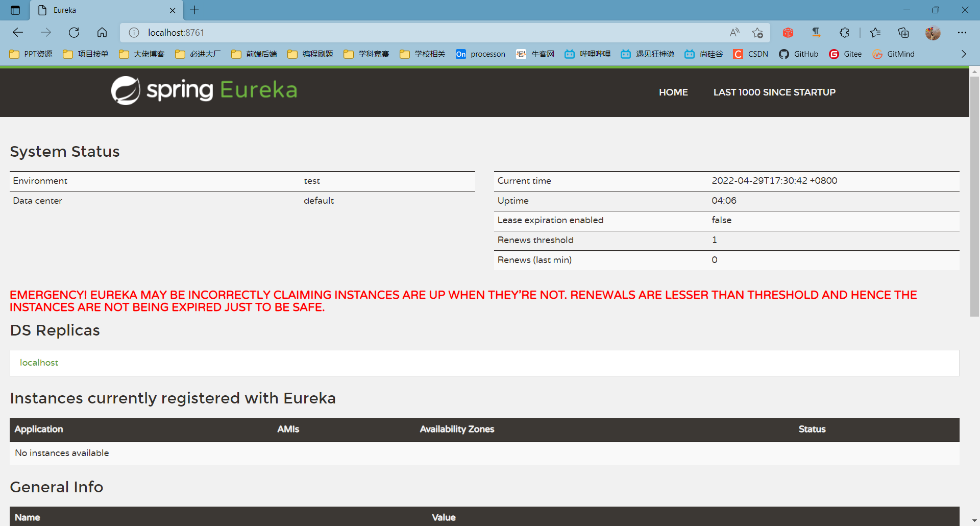Open the Collections icon
This screenshot has width=980, height=526.
(904, 32)
